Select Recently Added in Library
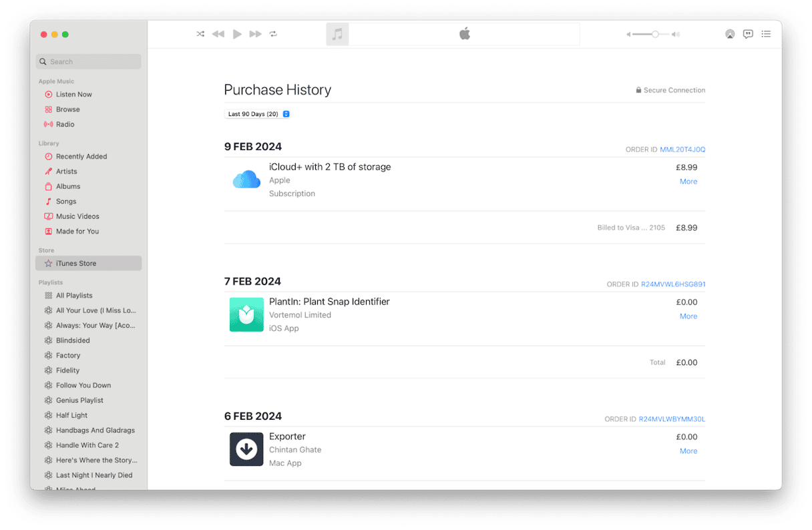The width and height of the screenshot is (812, 530). pyautogui.click(x=89, y=156)
